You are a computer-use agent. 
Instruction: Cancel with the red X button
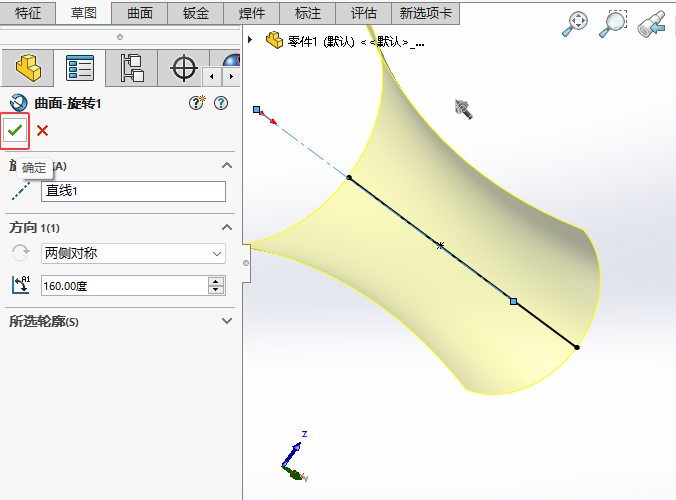pos(42,131)
